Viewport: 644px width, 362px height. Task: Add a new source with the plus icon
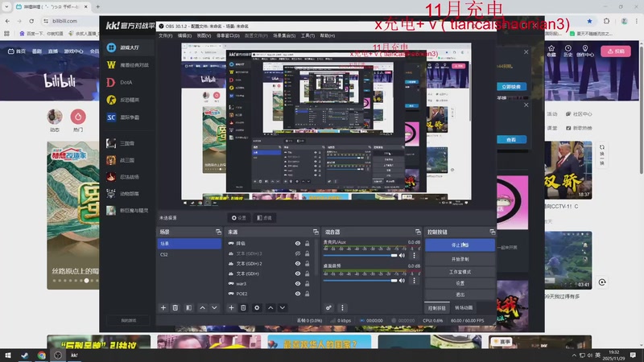[x=231, y=308]
